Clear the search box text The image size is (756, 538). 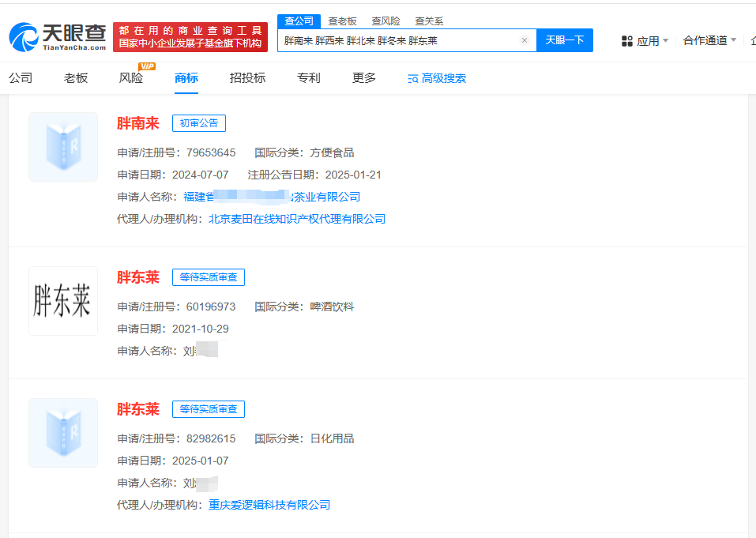coord(525,40)
